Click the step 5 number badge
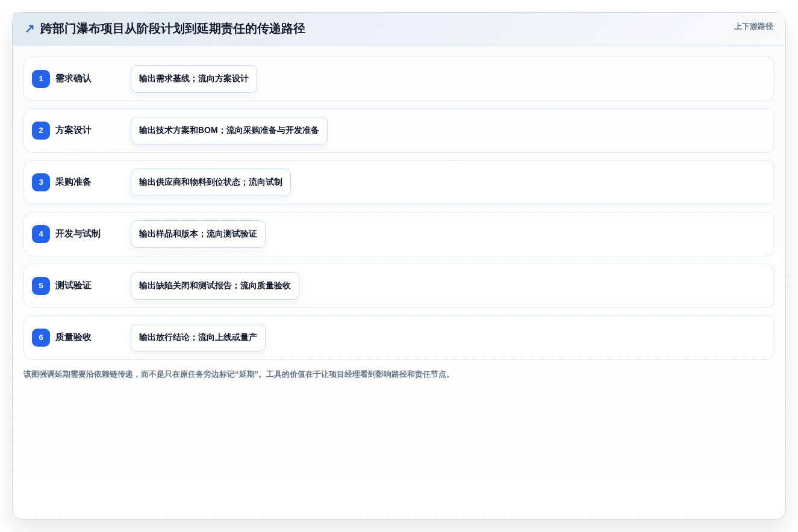798x532 pixels. click(41, 286)
